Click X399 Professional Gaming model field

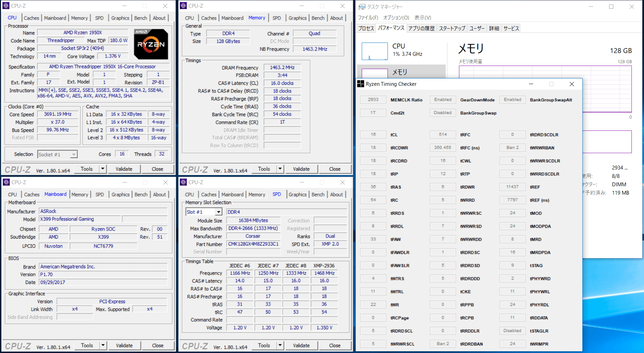pos(80,219)
